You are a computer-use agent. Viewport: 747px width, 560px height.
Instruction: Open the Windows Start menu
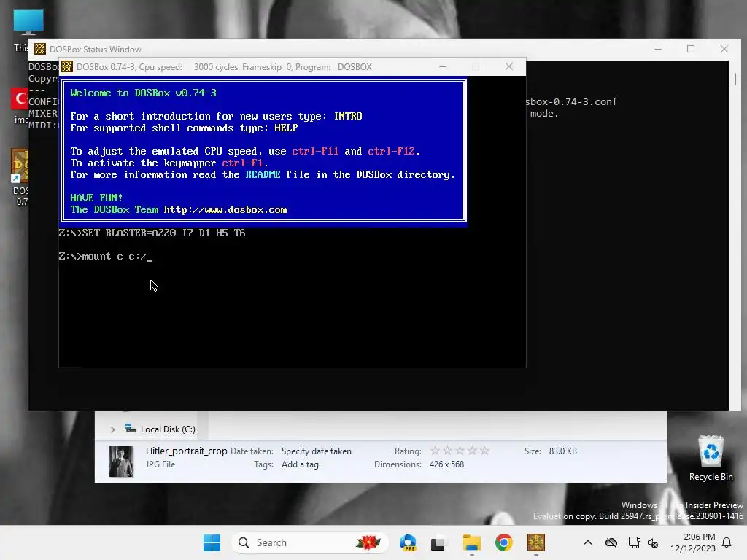point(212,542)
